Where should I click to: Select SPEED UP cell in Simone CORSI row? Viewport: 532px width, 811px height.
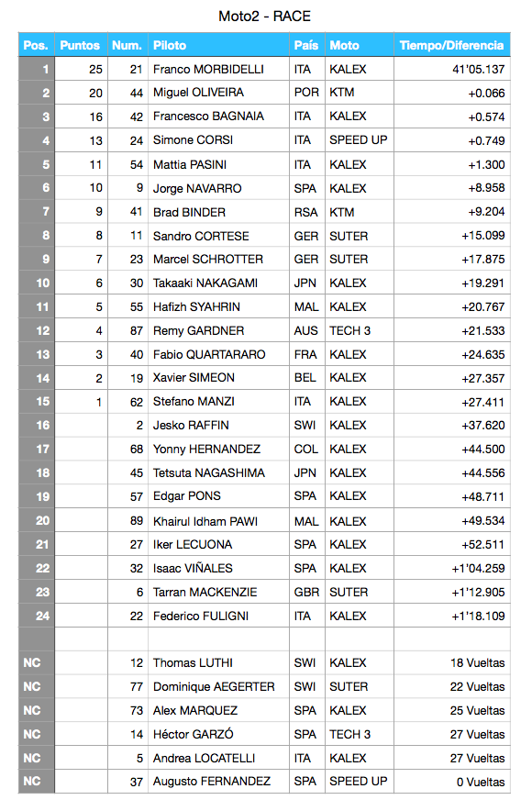(359, 140)
